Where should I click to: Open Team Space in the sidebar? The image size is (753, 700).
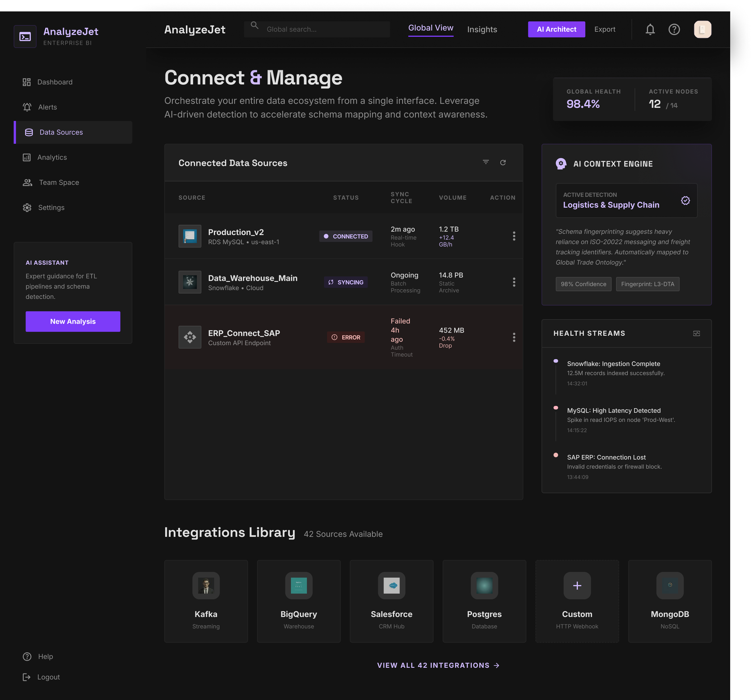(59, 183)
